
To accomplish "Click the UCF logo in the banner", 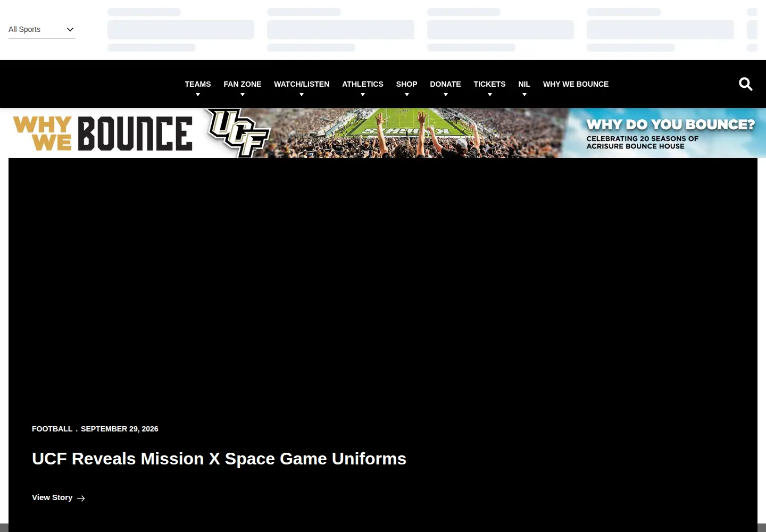I will (238, 133).
